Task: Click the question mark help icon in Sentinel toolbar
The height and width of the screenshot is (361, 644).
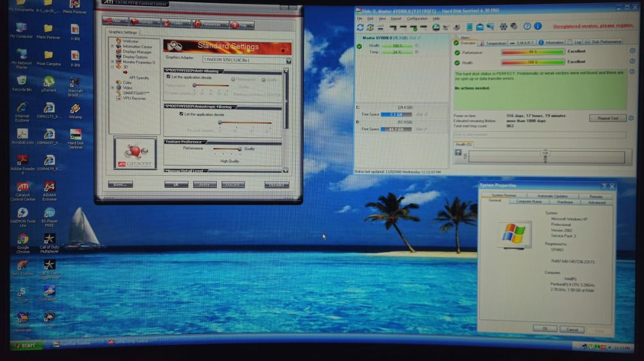Action: coord(527,26)
